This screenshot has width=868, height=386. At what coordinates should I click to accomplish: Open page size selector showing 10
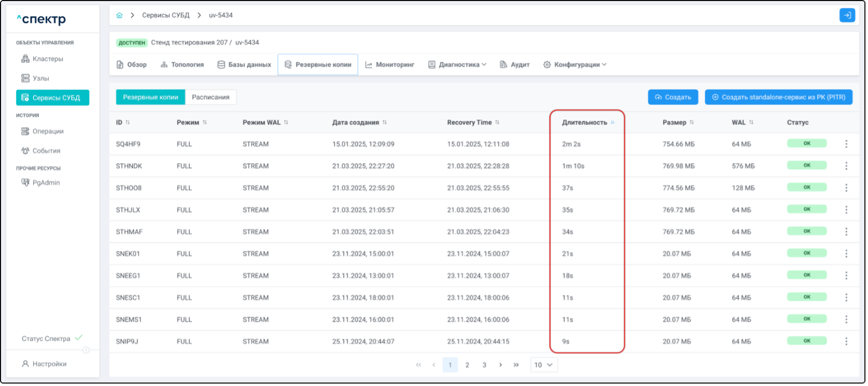point(544,365)
